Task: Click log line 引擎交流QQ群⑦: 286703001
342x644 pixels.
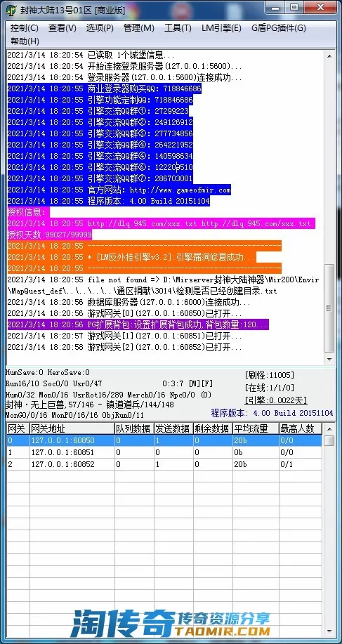Action: [x=100, y=178]
